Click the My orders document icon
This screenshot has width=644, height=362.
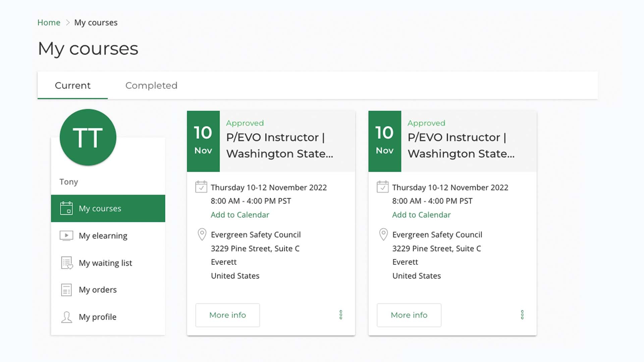[x=66, y=290]
